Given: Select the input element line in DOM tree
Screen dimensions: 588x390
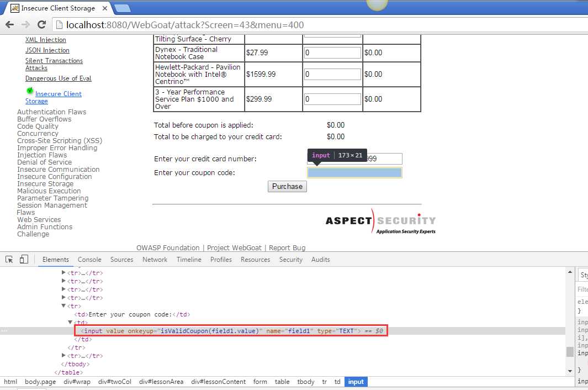Looking at the screenshot, I should 231,331.
